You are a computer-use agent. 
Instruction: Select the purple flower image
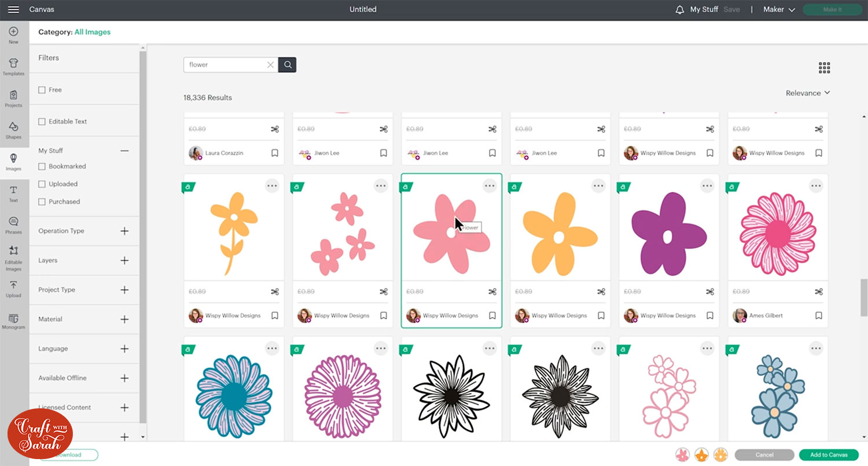coord(669,233)
